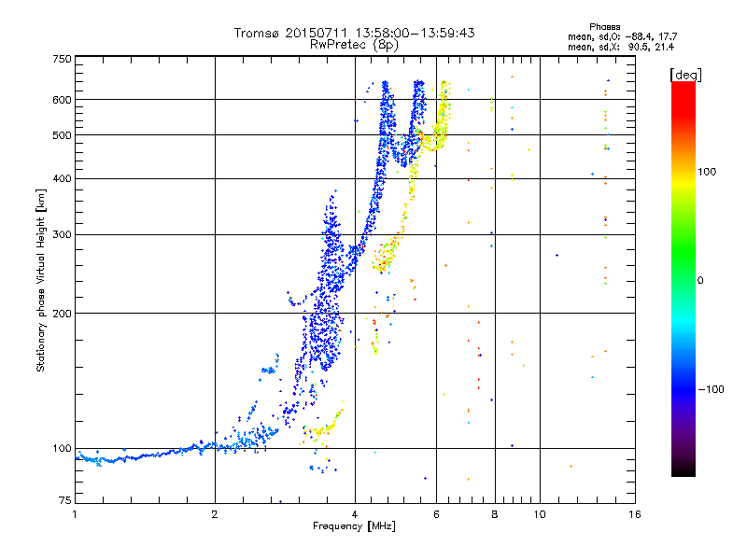Click the '[deg]' colorbar unit label
The height and width of the screenshot is (560, 747).
pyautogui.click(x=685, y=75)
